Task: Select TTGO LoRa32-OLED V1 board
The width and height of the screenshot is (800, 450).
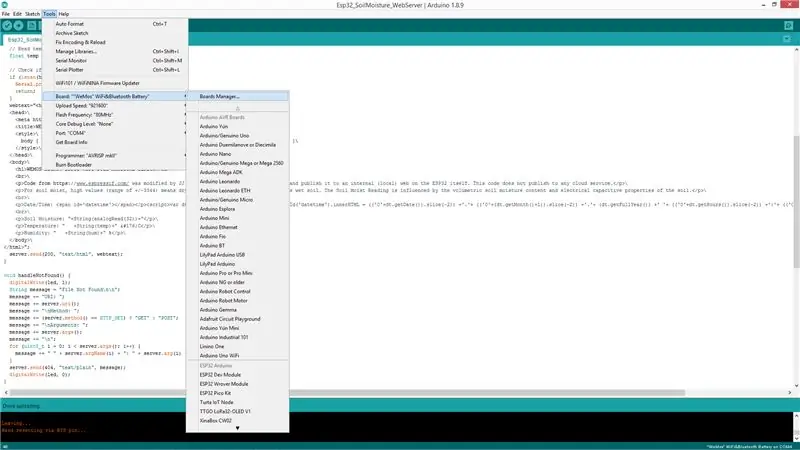Action: [237, 412]
